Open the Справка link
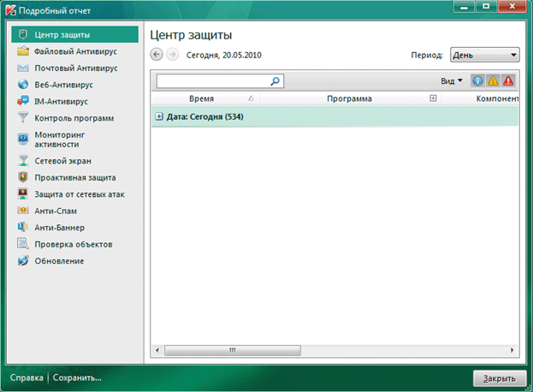This screenshot has height=392, width=533. click(27, 377)
